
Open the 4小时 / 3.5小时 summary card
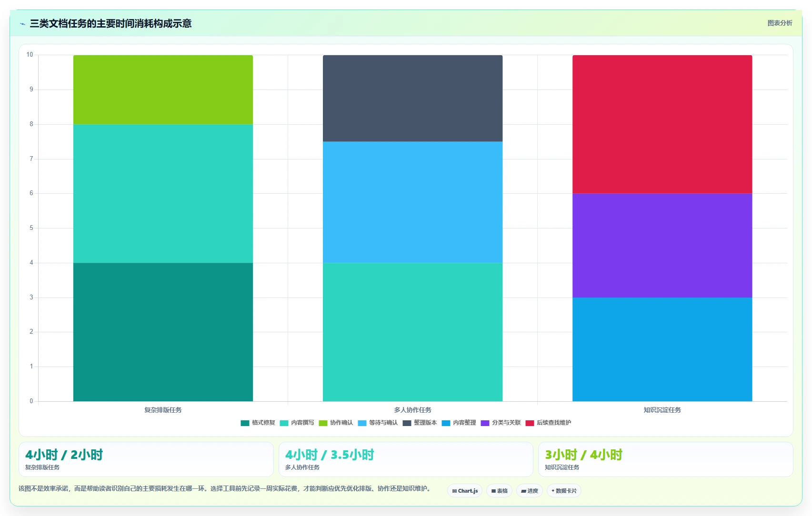point(406,459)
